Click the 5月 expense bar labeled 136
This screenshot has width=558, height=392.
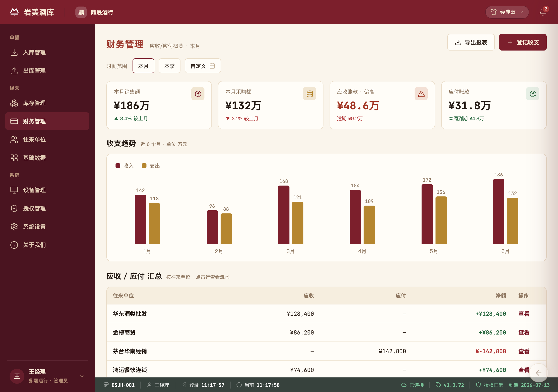tap(441, 220)
